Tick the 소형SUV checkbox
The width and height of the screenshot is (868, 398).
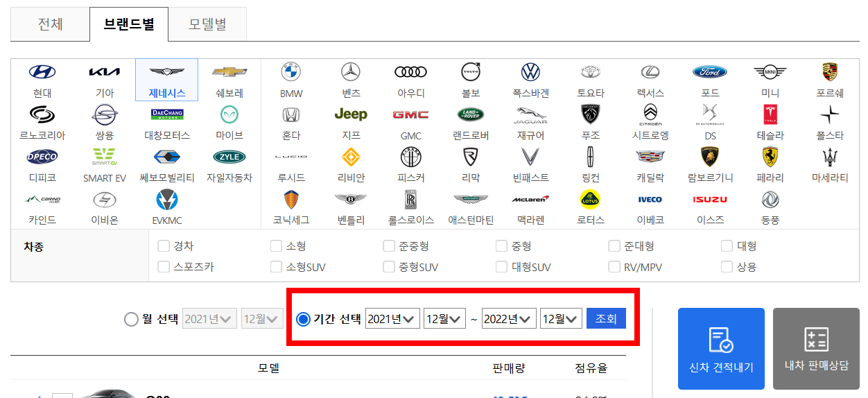[276, 266]
